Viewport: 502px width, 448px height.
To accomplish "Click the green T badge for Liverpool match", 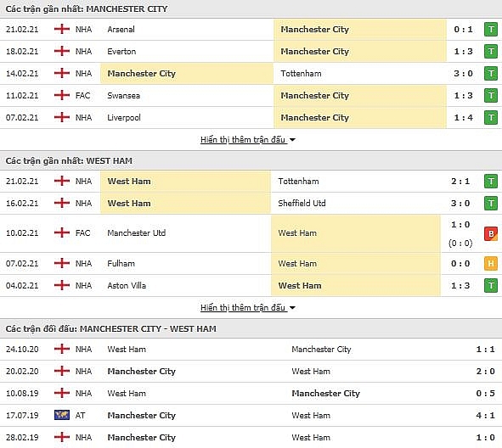I will (490, 118).
